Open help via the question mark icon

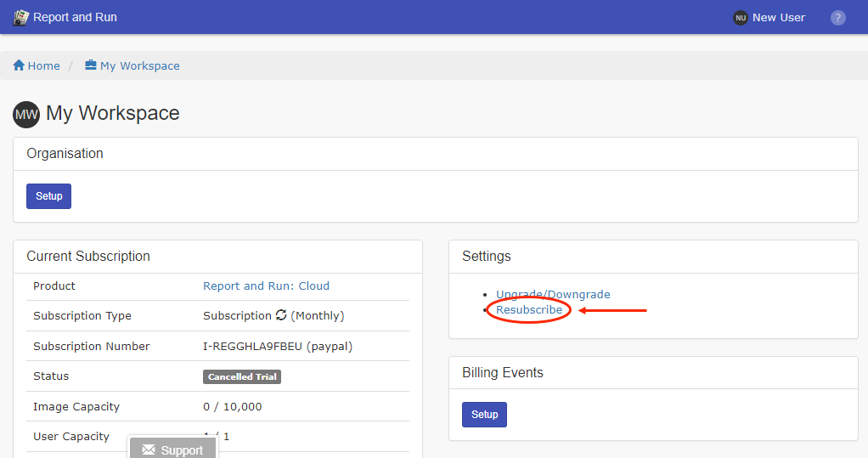point(837,18)
